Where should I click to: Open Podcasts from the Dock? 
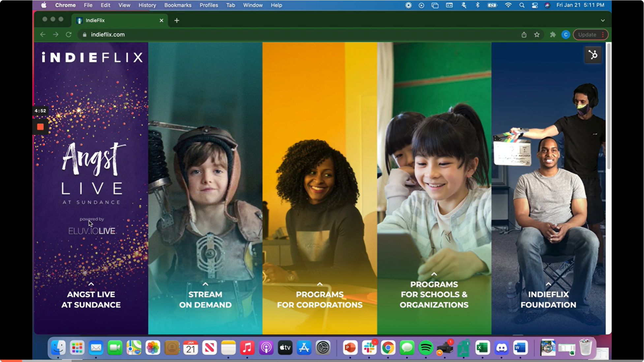coord(266,348)
